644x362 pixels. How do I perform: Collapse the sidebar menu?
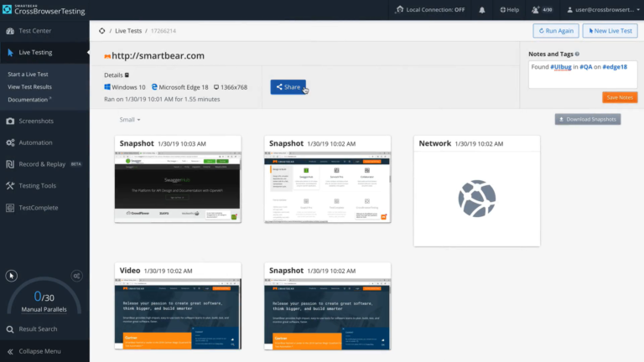(39, 351)
